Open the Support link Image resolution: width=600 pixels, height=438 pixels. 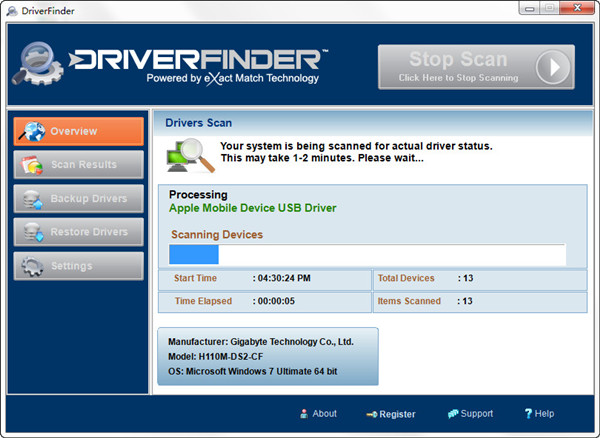click(477, 414)
